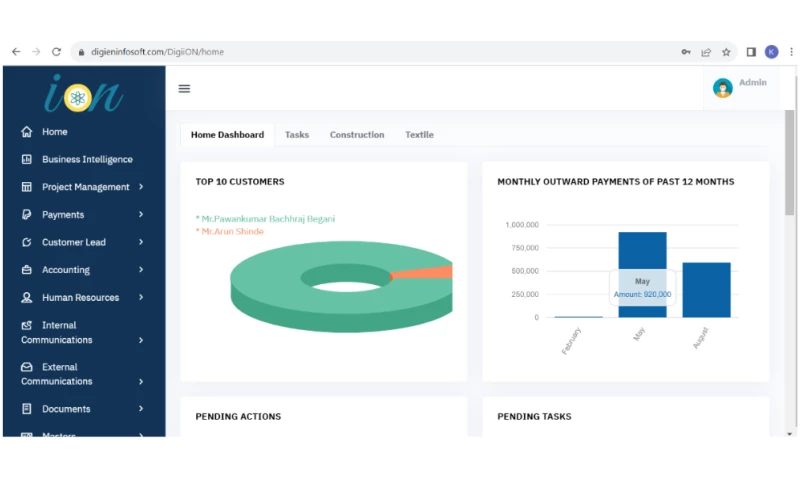This screenshot has height=480, width=800.
Task: Click the PENDING ACTIONS heading
Action: pos(238,416)
